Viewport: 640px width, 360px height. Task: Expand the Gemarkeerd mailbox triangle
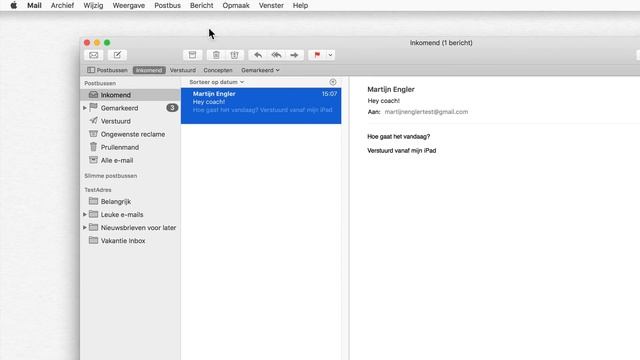pos(85,108)
